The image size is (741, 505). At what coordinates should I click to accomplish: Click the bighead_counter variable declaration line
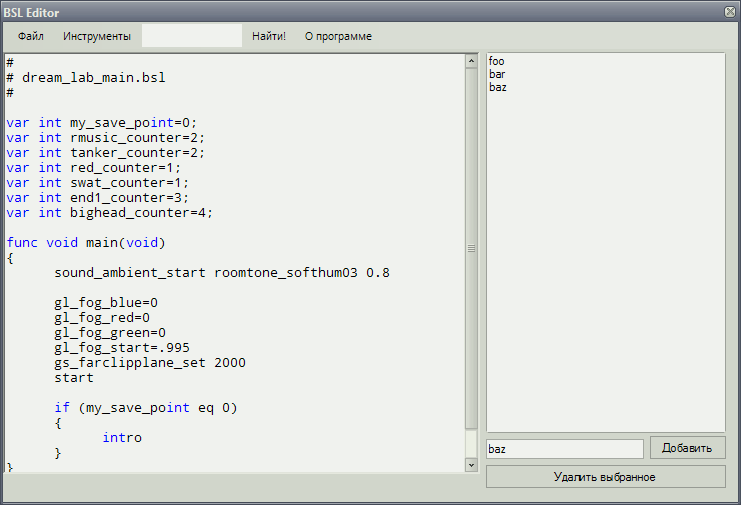[x=110, y=213]
